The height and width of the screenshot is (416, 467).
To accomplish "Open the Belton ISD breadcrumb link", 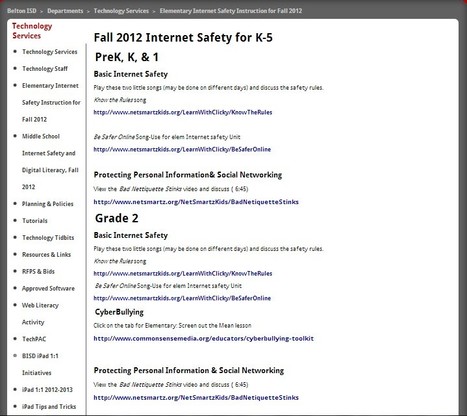I will coord(22,11).
